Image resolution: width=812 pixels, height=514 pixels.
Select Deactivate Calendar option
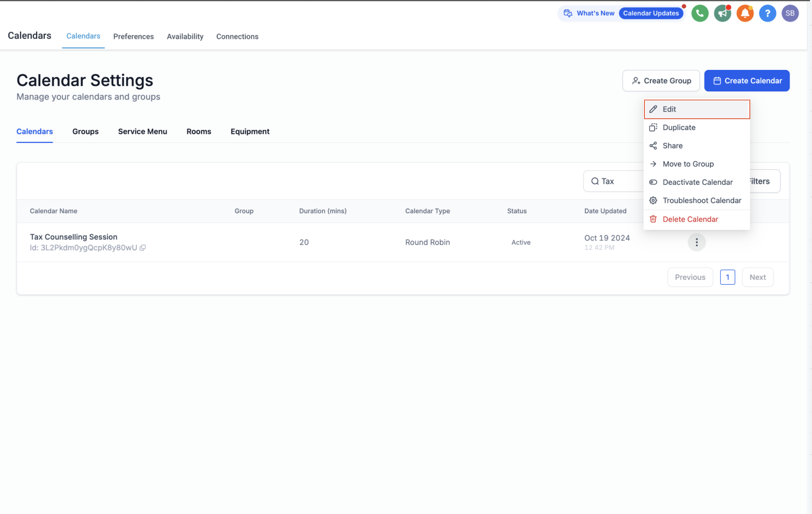(697, 182)
